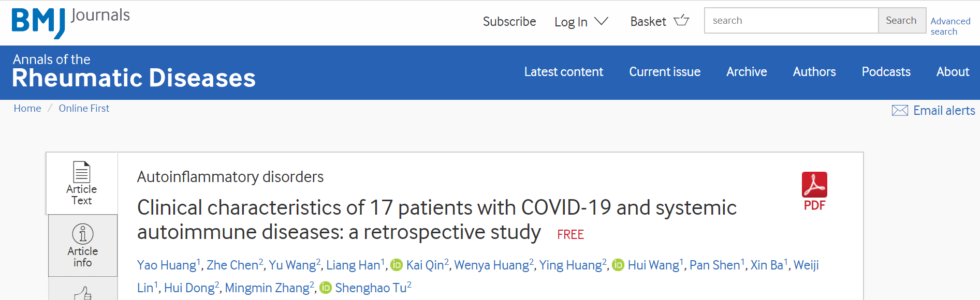This screenshot has width=980, height=300.
Task: Open the Advanced search link
Action: click(x=950, y=26)
